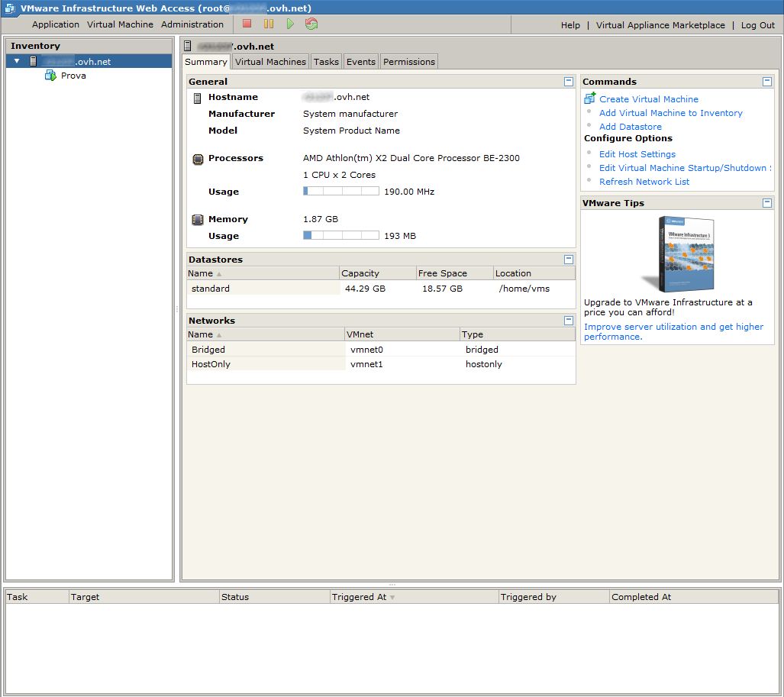Click the Reset virtual machine toolbar icon
The image size is (784, 697).
pos(311,24)
